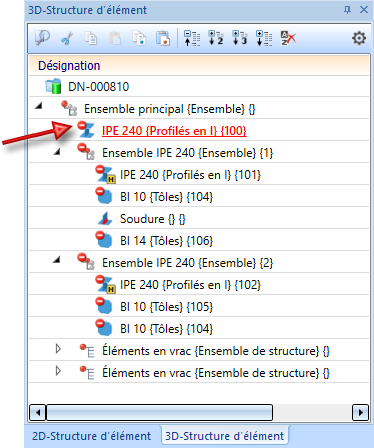Collapse Ensemble IPE 240 {1} node
The image size is (374, 448).
[57, 151]
